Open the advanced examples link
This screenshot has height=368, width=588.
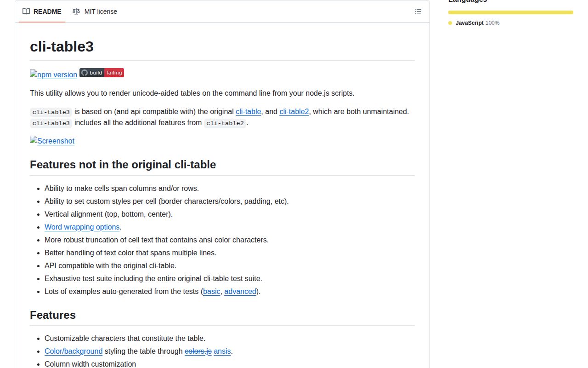(240, 291)
